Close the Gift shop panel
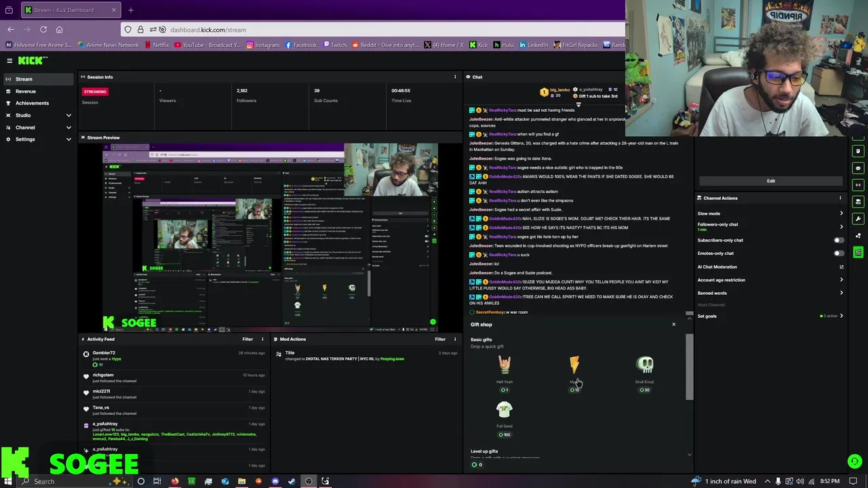This screenshot has width=868, height=488. click(x=673, y=324)
